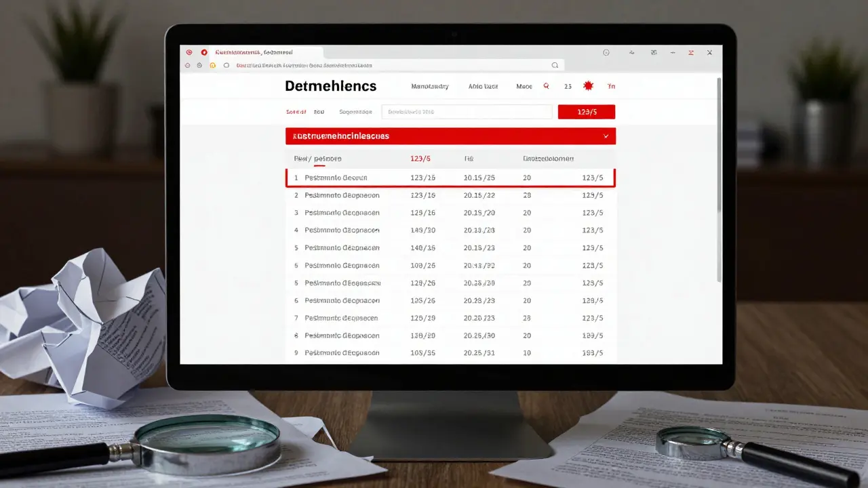Screen dimensions: 868x488
Task: Click the page's vertical scrollbar
Action: pyautogui.click(x=719, y=176)
